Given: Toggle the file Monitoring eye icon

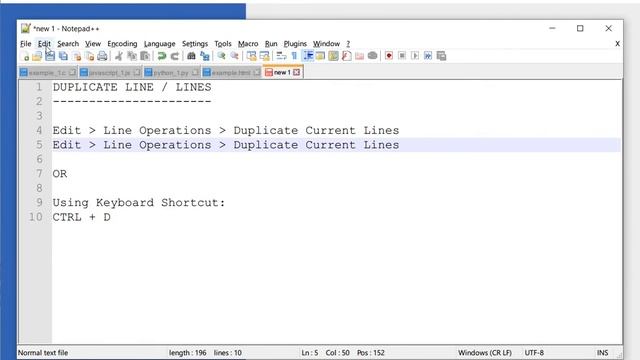Looking at the screenshot, I should point(372,56).
